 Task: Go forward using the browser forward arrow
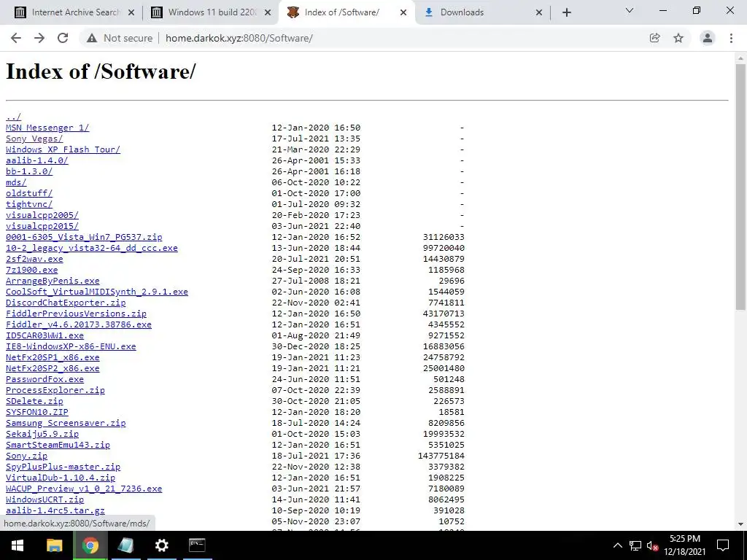[39, 38]
